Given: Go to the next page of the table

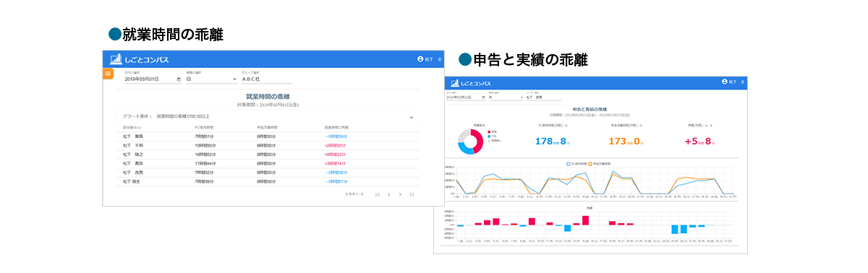Looking at the screenshot, I should point(400,194).
